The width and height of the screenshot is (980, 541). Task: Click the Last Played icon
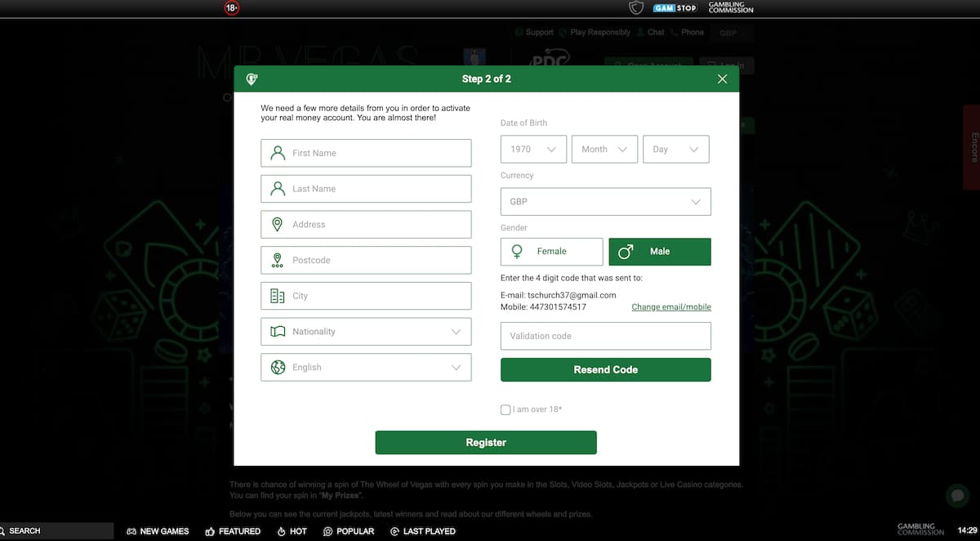(395, 531)
